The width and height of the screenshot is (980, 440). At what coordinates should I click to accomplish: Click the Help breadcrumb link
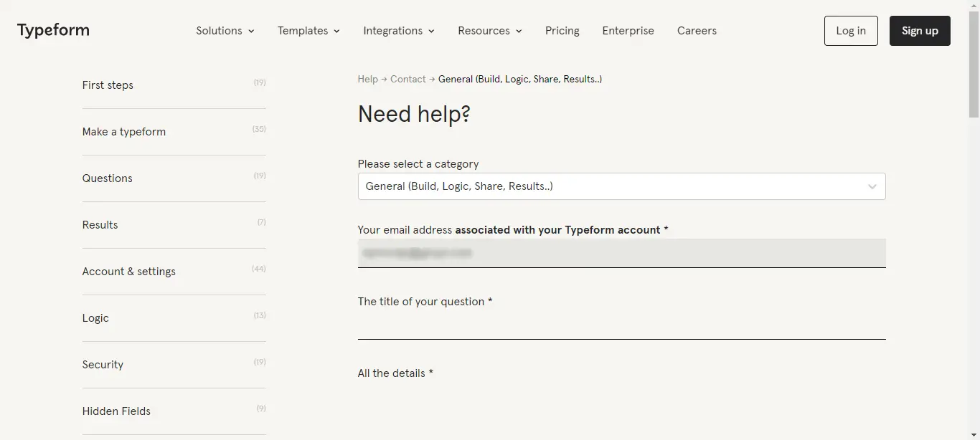pyautogui.click(x=367, y=80)
